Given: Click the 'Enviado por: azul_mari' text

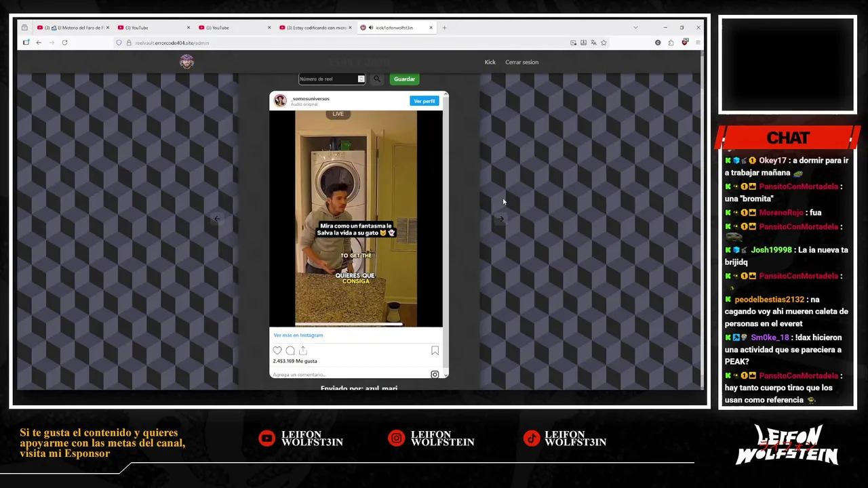Looking at the screenshot, I should pos(359,388).
